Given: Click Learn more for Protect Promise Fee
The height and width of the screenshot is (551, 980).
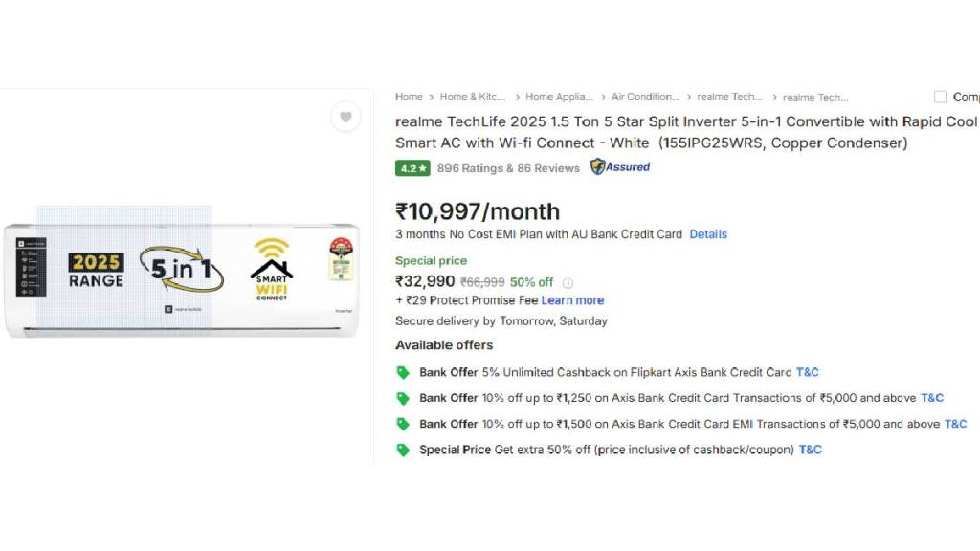Looking at the screenshot, I should point(572,300).
